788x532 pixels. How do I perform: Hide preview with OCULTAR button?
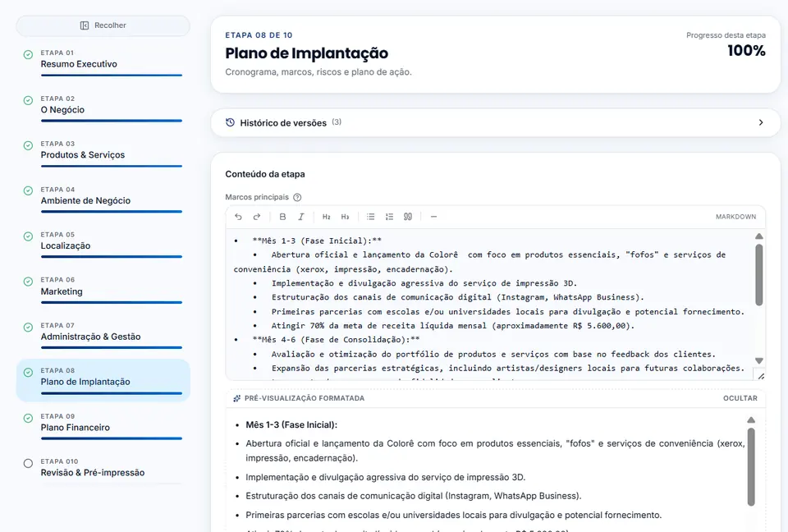(740, 398)
